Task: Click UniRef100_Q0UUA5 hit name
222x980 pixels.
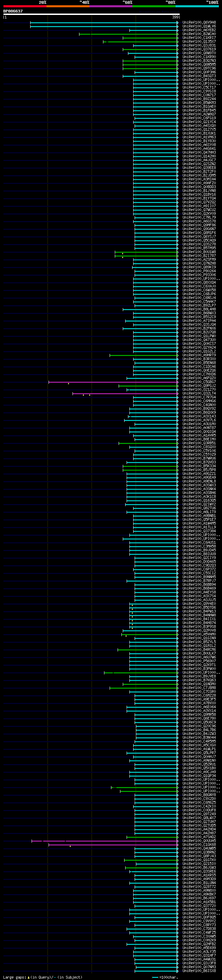Action: pos(199,841)
